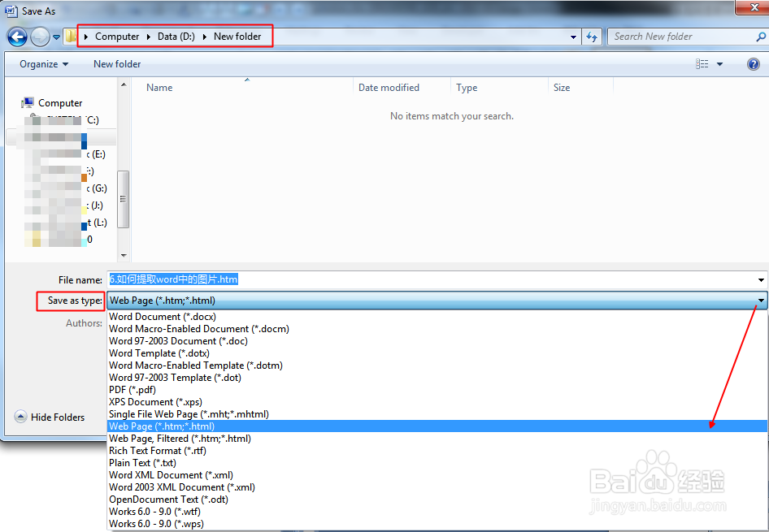Choose Word 2003 XML Document (*.xml)
This screenshot has width=769, height=532.
coord(437,487)
